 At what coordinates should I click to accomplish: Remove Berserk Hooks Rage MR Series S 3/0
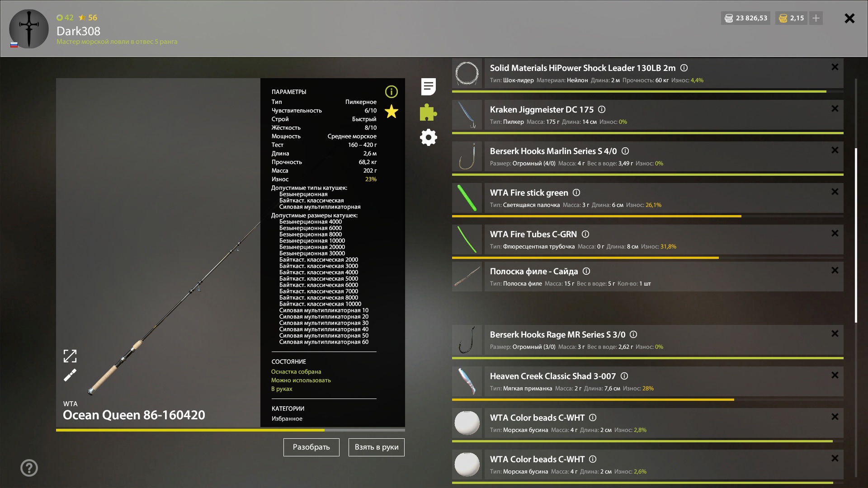pos(835,333)
